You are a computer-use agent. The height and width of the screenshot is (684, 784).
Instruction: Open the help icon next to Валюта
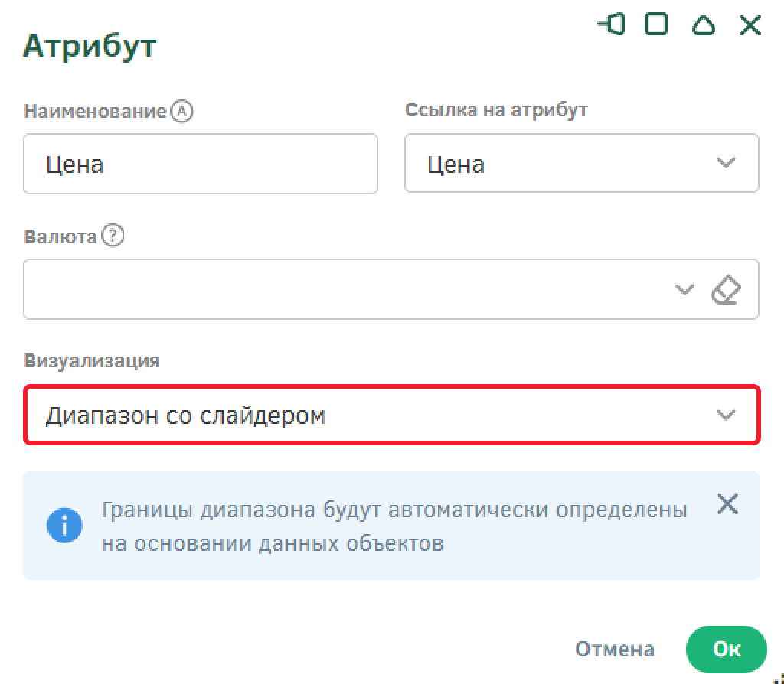113,236
